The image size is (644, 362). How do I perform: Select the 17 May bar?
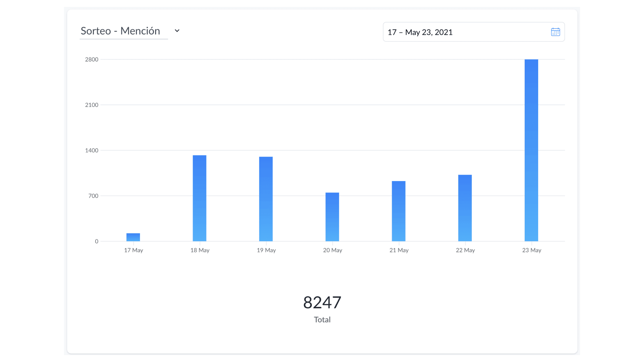133,237
